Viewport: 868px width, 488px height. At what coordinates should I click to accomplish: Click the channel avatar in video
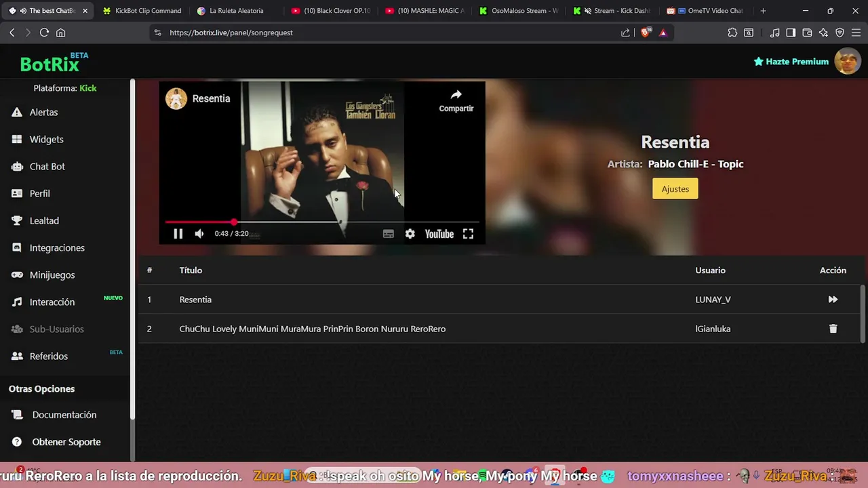coord(176,98)
